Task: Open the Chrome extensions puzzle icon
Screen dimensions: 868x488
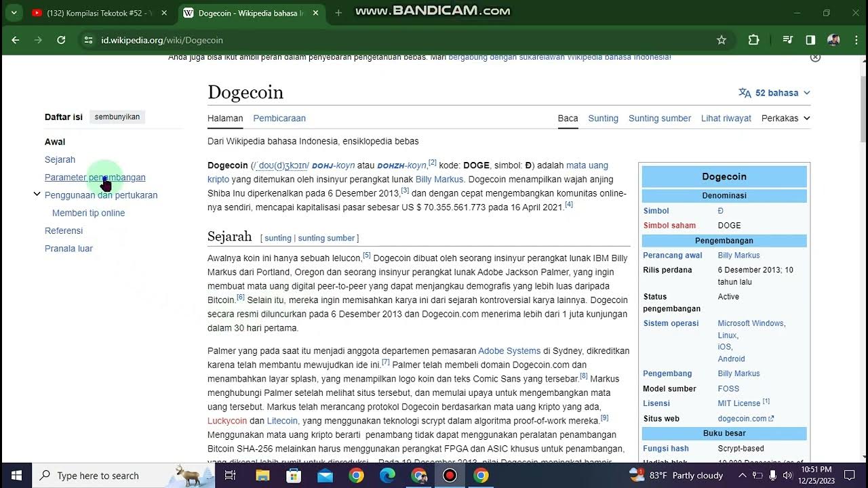Action: tap(753, 40)
